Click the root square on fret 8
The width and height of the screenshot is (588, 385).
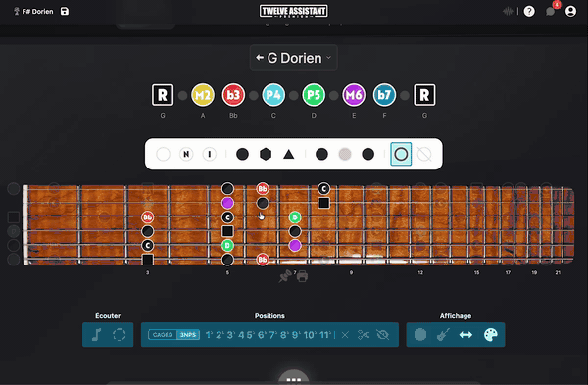coord(324,203)
